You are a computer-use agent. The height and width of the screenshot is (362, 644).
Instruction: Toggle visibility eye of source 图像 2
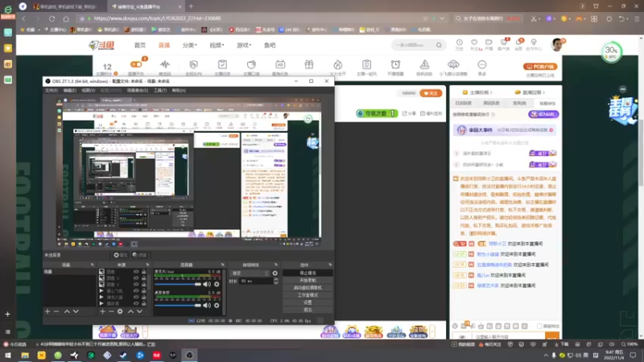pos(136,284)
